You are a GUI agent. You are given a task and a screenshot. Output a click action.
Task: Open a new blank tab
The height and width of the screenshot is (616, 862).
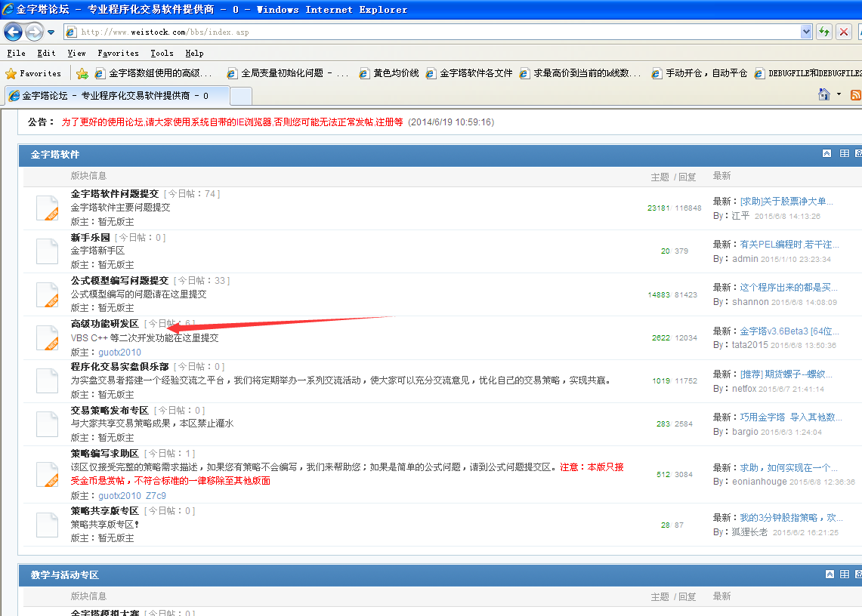241,96
